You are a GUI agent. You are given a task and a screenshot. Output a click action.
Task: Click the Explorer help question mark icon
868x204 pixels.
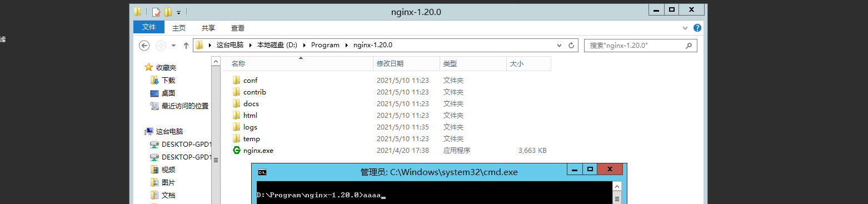[697, 27]
